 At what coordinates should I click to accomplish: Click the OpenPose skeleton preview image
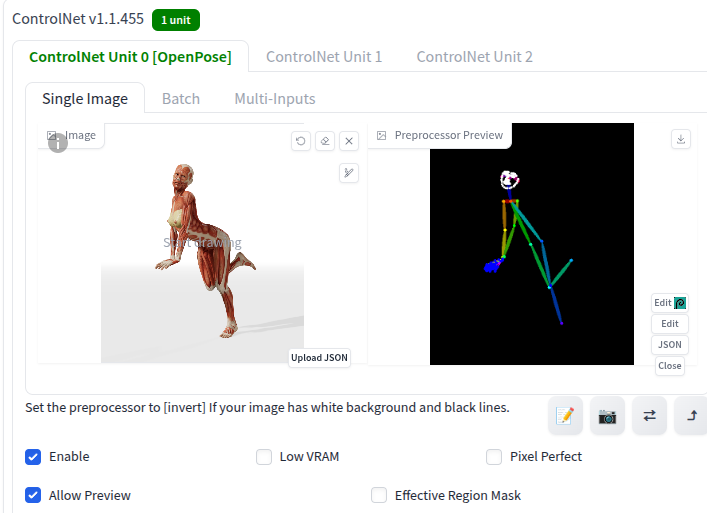[x=531, y=244]
